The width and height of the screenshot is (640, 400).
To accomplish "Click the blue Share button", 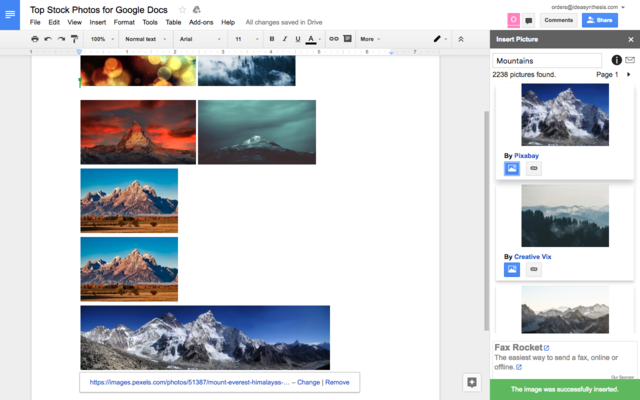I will pos(600,20).
